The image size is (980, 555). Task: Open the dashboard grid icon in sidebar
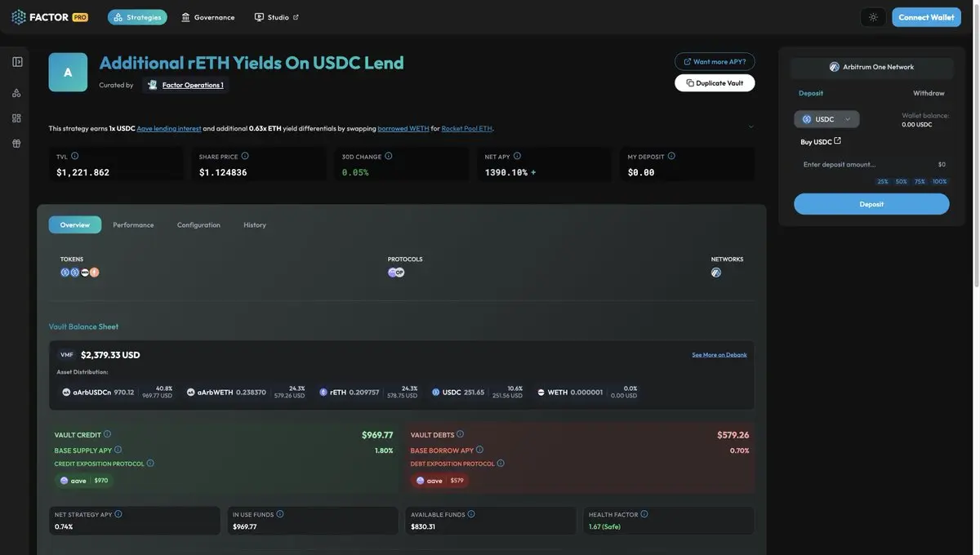16,118
